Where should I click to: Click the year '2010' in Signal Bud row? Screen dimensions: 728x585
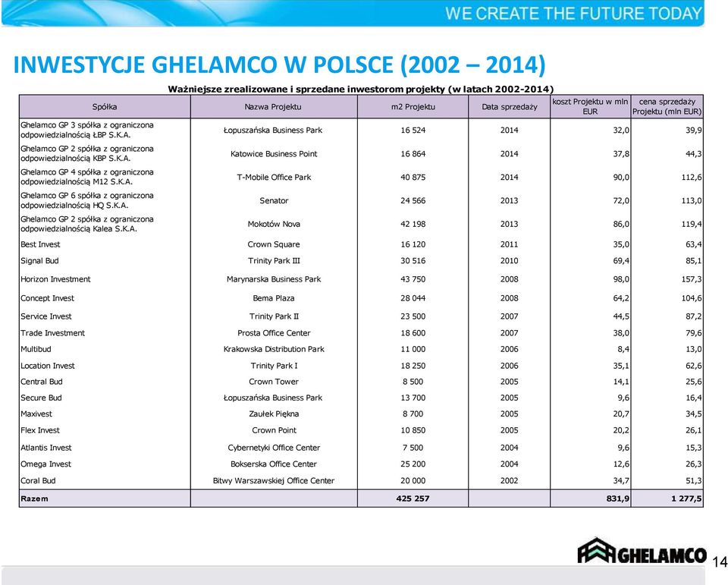click(x=510, y=261)
